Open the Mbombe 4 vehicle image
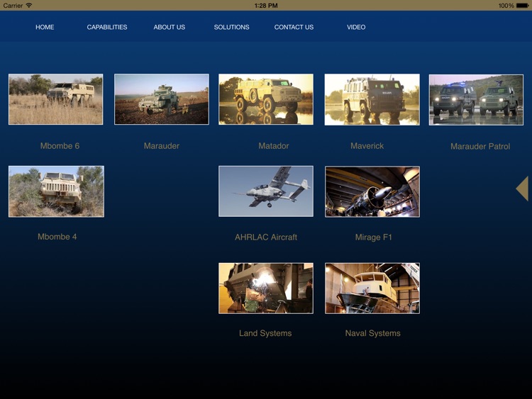 [x=56, y=191]
